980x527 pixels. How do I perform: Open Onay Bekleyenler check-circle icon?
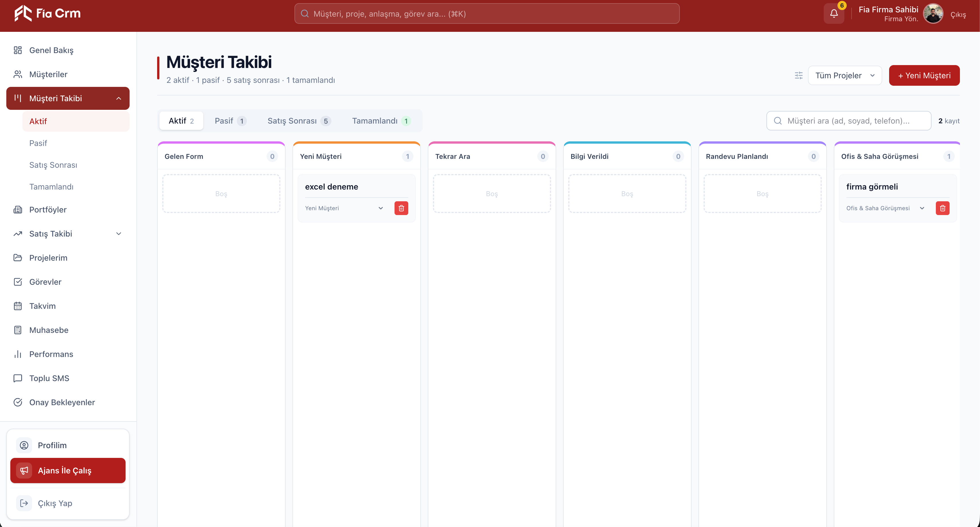point(18,402)
